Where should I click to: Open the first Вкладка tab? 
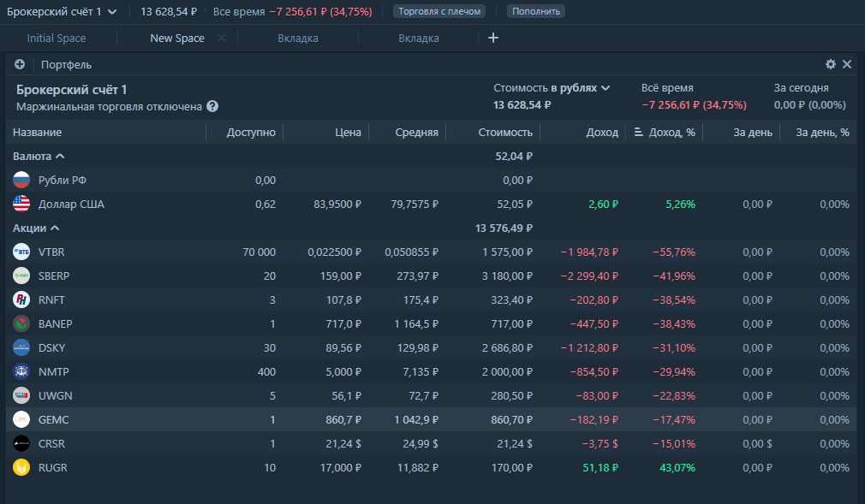click(x=298, y=38)
